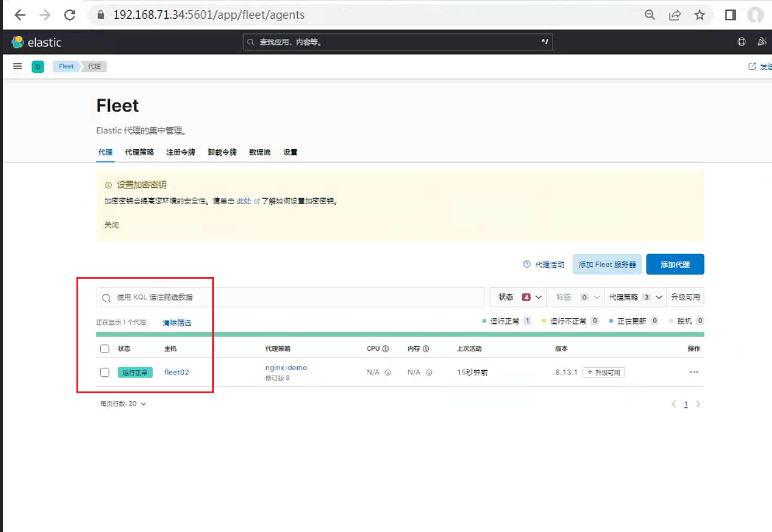Change rows per page 每页行数 selector
The height and width of the screenshot is (532, 772).
pyautogui.click(x=123, y=404)
